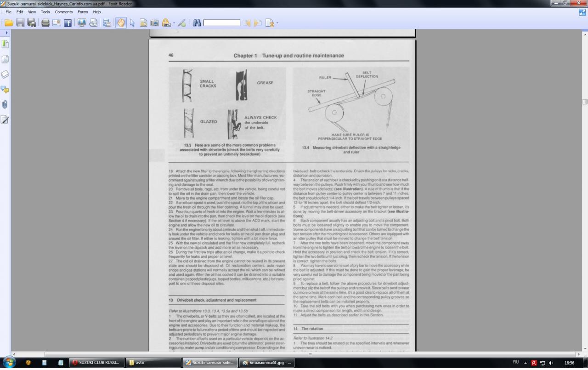The height and width of the screenshot is (370, 588).
Task: Open SUZUKI CLUB RUSSI Opera taskbar button
Action: point(96,363)
